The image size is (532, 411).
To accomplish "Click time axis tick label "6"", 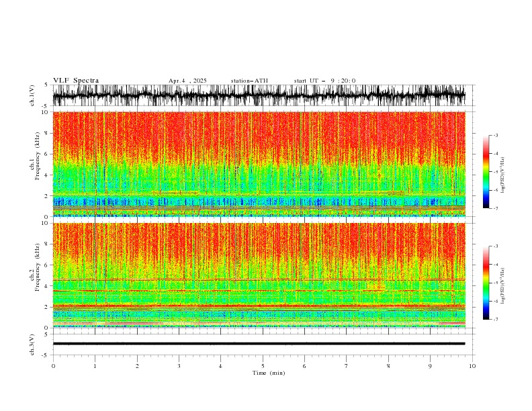I will click(x=304, y=366).
